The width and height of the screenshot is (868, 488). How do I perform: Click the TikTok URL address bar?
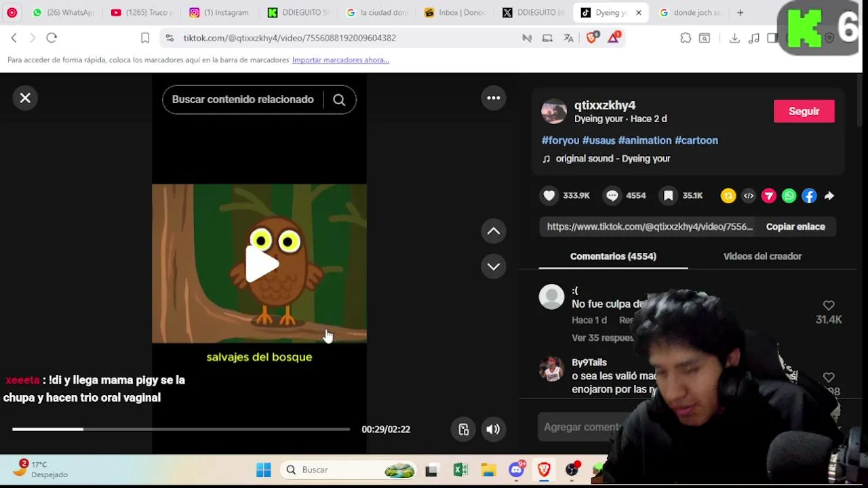pyautogui.click(x=290, y=38)
